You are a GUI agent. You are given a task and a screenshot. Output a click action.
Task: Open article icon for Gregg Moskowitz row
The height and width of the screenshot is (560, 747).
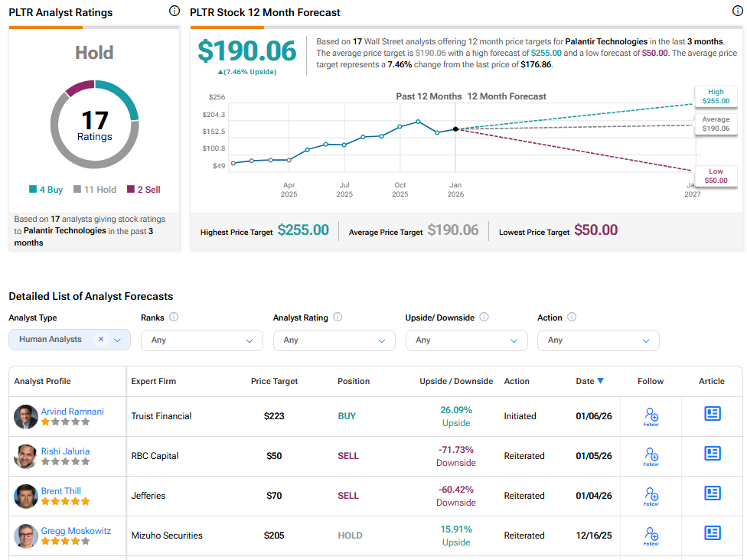coord(712,533)
